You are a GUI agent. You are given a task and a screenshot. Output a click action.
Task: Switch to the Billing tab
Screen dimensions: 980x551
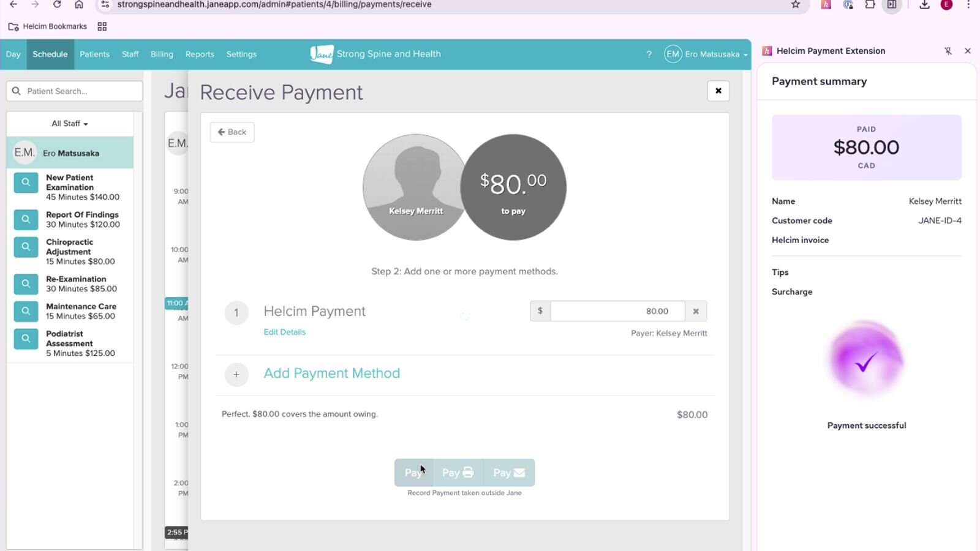[162, 54]
